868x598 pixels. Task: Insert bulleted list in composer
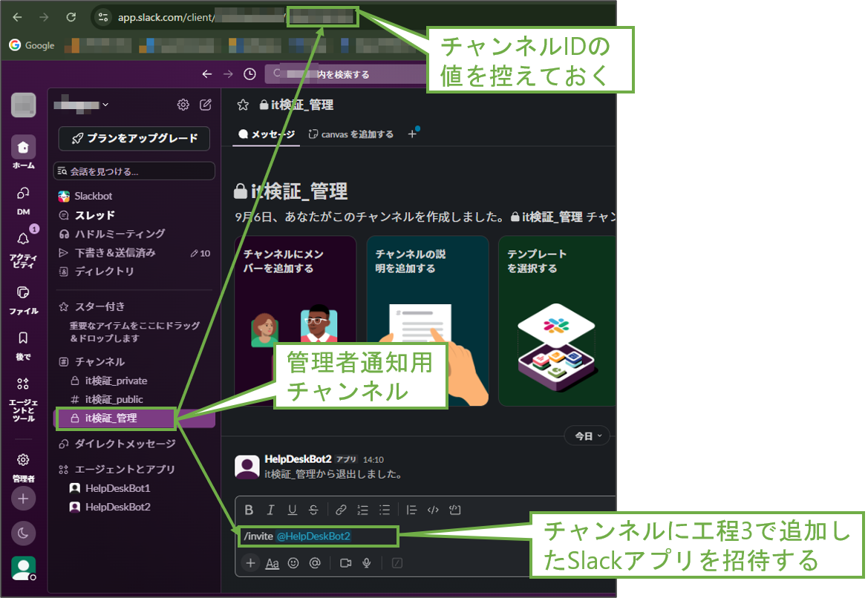[x=384, y=510]
